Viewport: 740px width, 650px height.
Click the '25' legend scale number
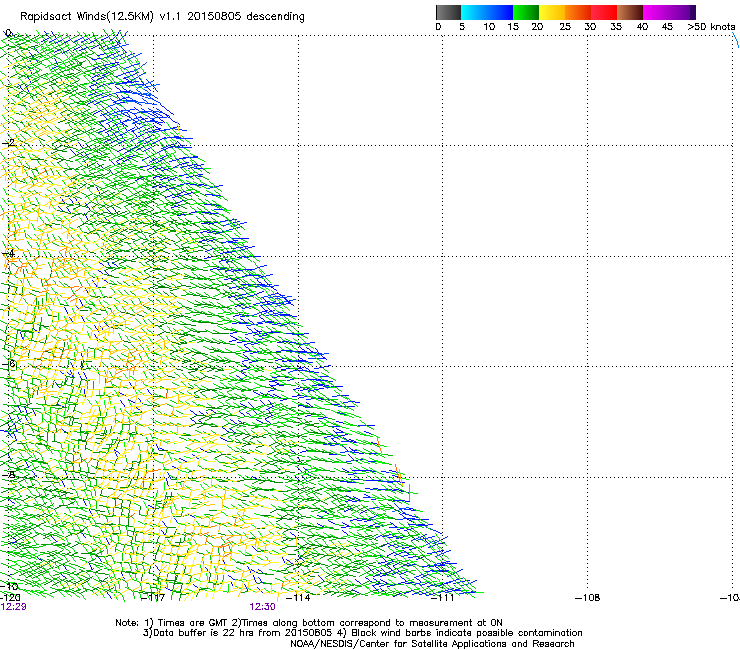(565, 27)
